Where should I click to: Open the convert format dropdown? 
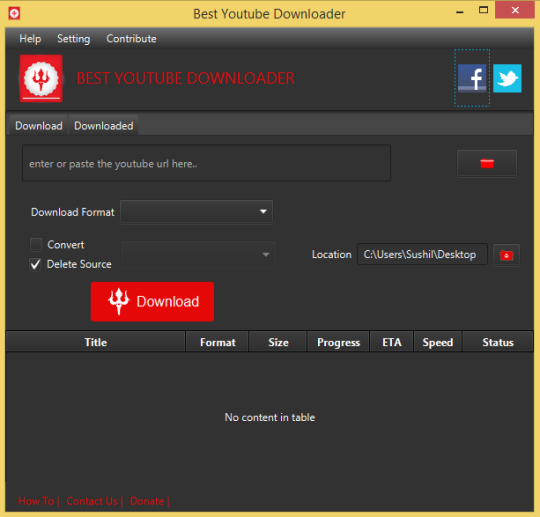point(199,255)
